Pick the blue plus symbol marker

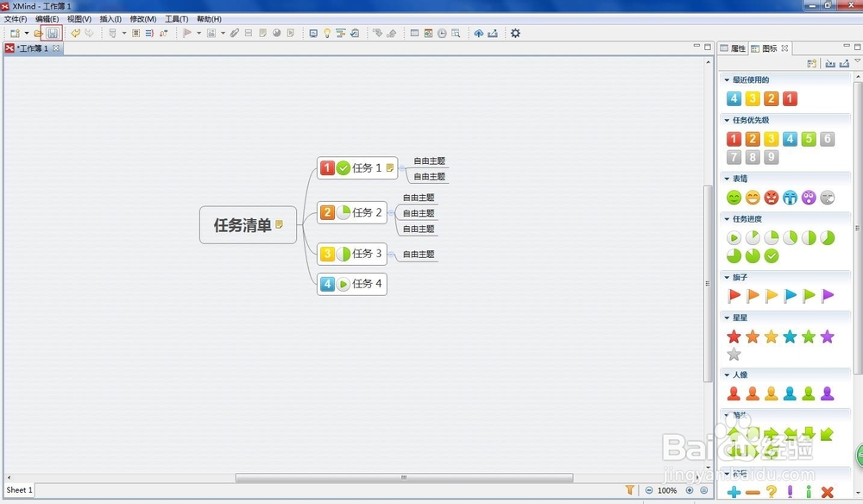click(x=734, y=492)
